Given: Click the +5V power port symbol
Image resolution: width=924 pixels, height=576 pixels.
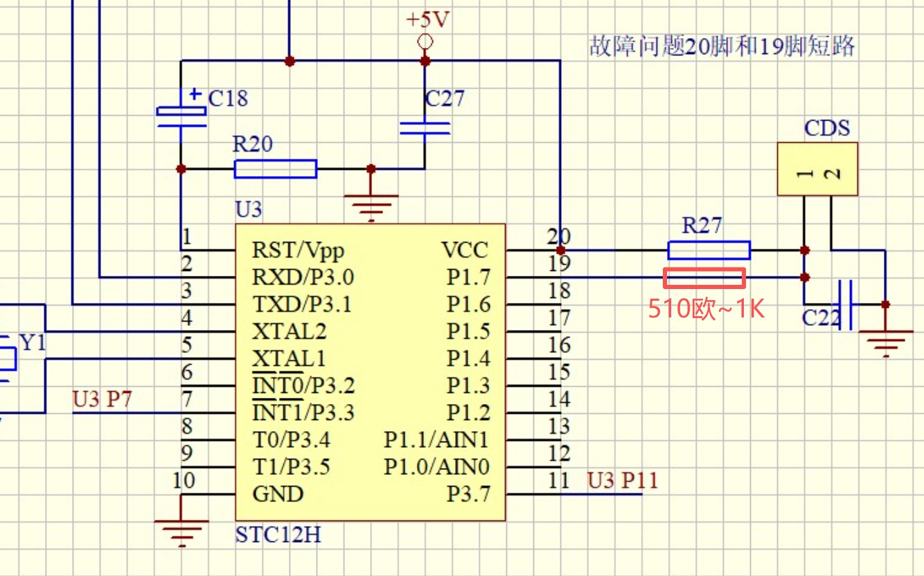Looking at the screenshot, I should [425, 42].
